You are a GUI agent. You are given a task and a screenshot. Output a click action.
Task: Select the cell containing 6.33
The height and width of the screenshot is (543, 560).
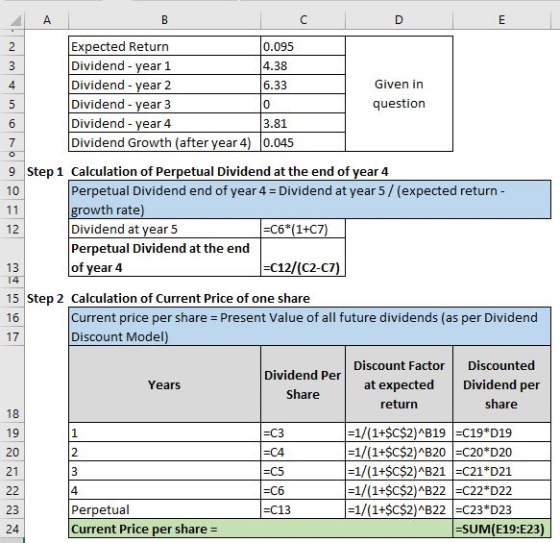pyautogui.click(x=303, y=85)
